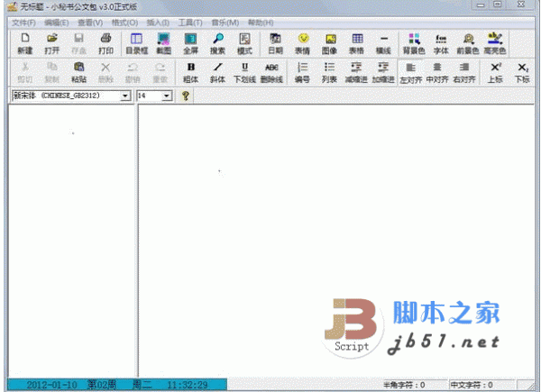Open the 帮助(H) menu
541x392 pixels.
point(261,23)
